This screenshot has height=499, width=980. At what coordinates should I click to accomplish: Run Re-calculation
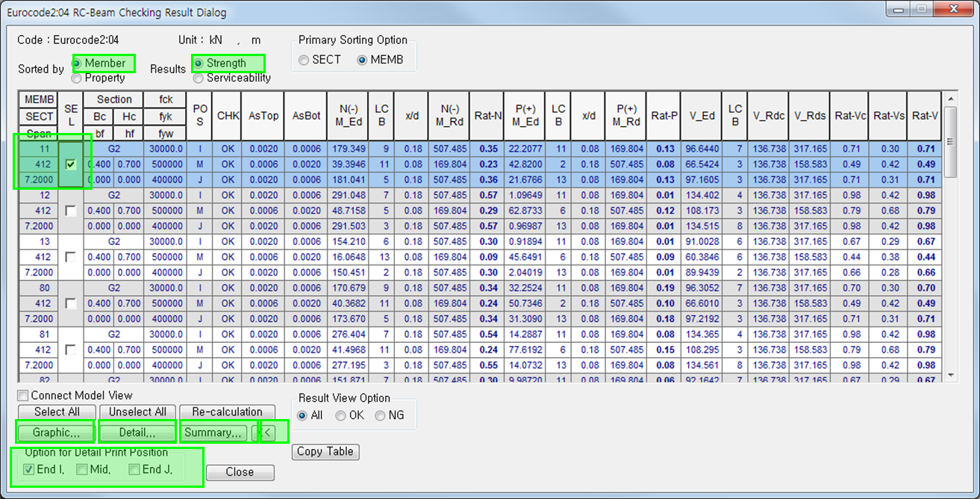point(227,412)
